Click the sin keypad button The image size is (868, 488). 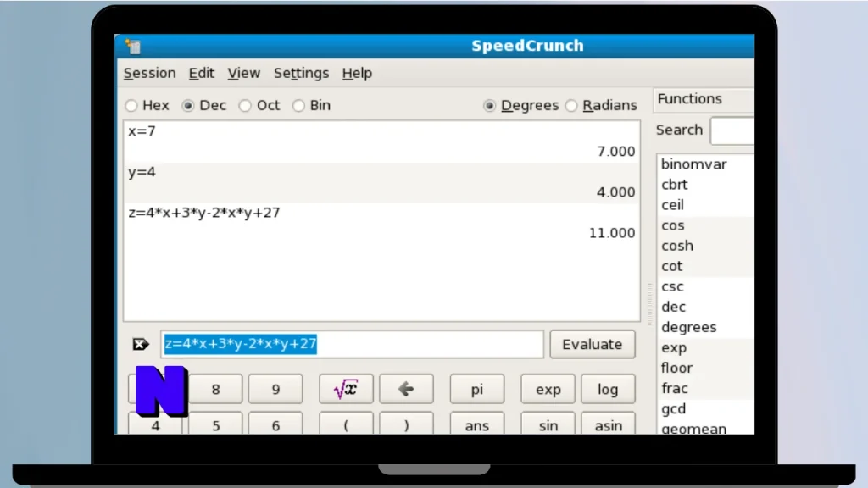(x=548, y=424)
